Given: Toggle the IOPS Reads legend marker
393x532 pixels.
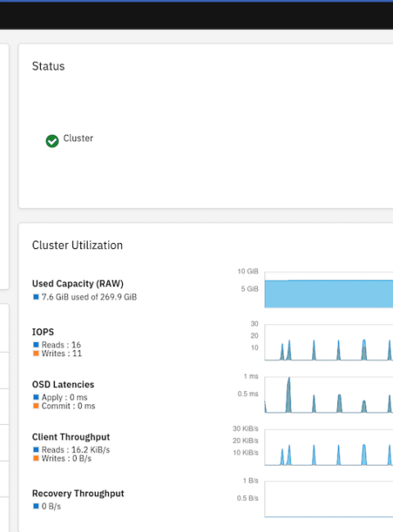Looking at the screenshot, I should (36, 345).
